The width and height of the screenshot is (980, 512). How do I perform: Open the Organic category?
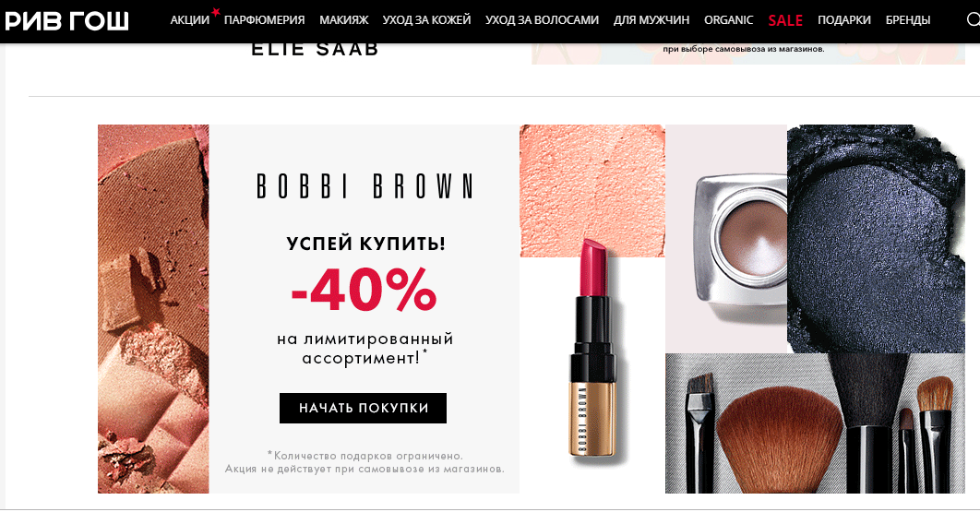click(728, 20)
